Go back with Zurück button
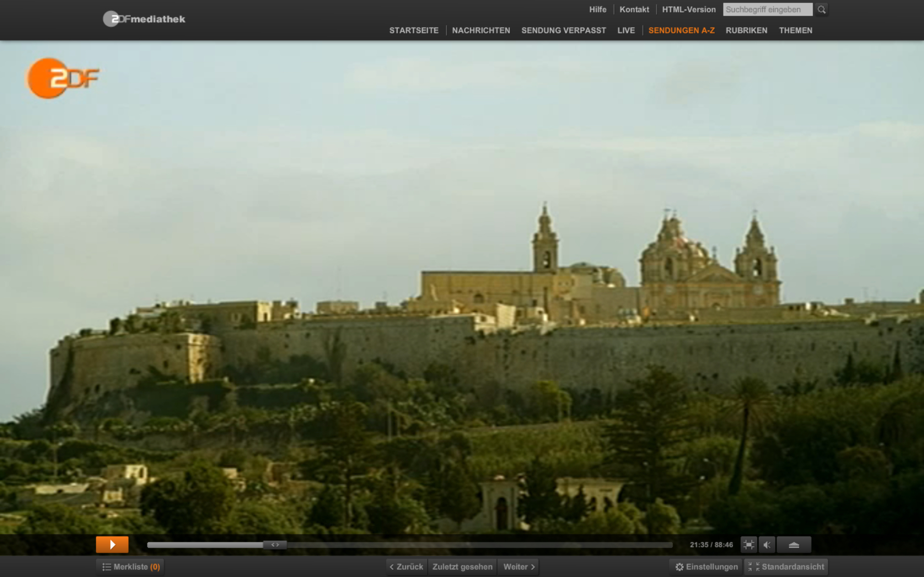 pyautogui.click(x=407, y=567)
